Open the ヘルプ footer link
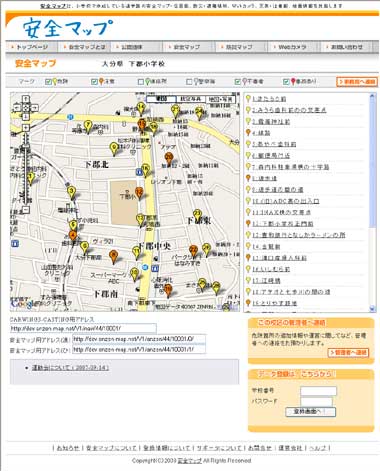380x471 pixels. pyautogui.click(x=317, y=448)
